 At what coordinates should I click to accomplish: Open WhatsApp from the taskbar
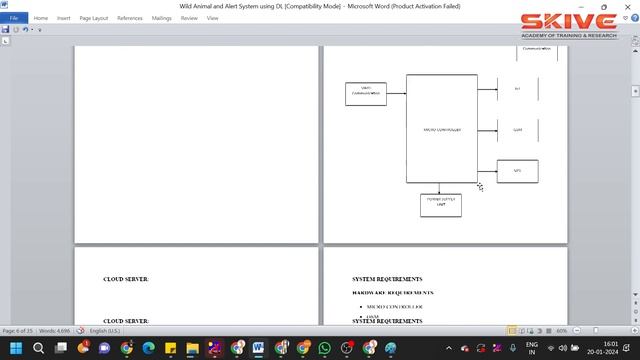tap(325, 348)
